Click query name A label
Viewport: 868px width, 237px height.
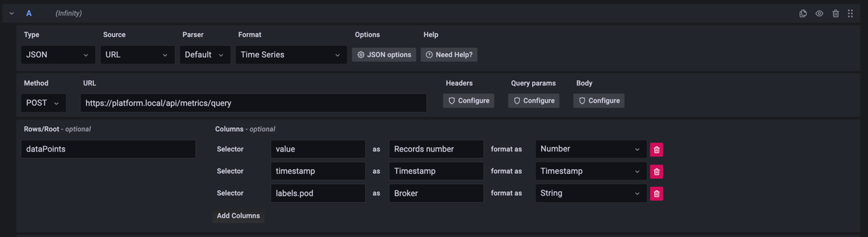click(x=29, y=14)
